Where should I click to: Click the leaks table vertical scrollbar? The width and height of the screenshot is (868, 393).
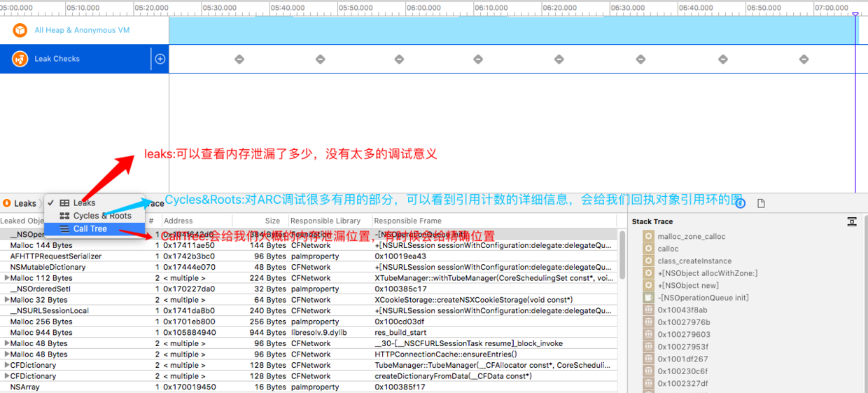click(622, 255)
